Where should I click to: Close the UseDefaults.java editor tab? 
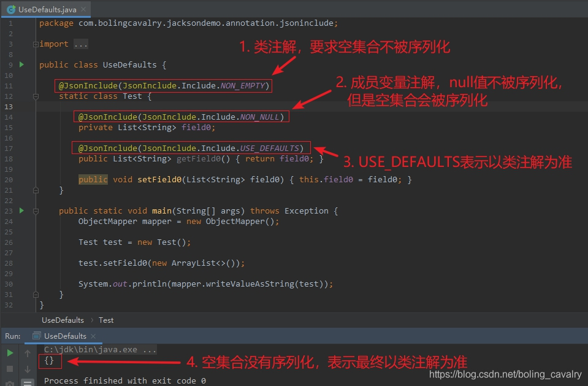(x=83, y=9)
